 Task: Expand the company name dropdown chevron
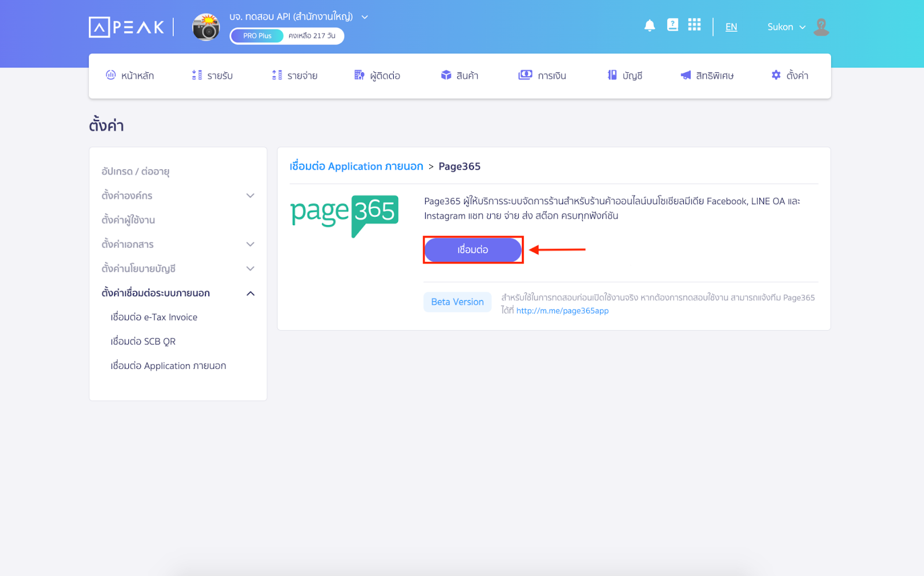click(364, 17)
